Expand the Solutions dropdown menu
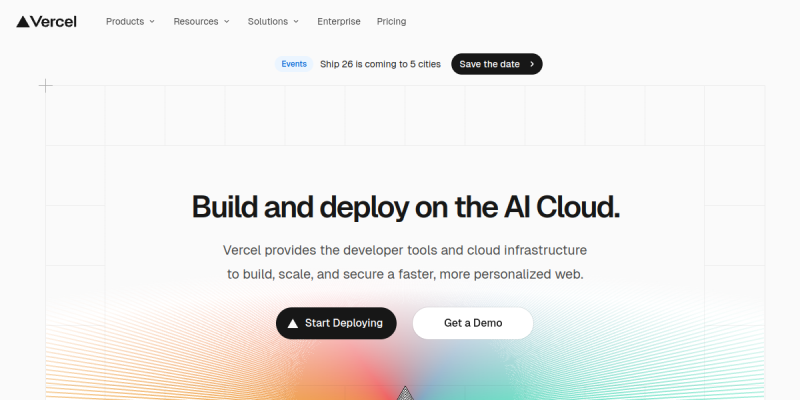 pyautogui.click(x=268, y=21)
